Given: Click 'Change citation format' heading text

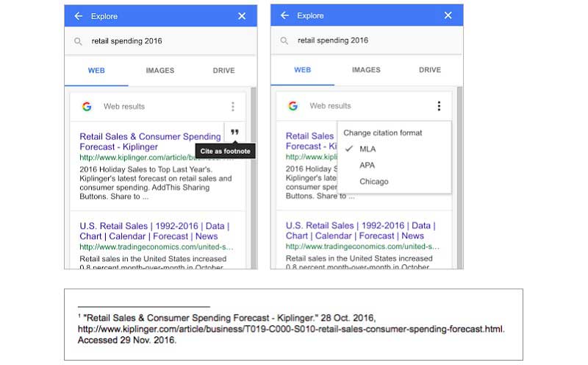Looking at the screenshot, I should [382, 133].
